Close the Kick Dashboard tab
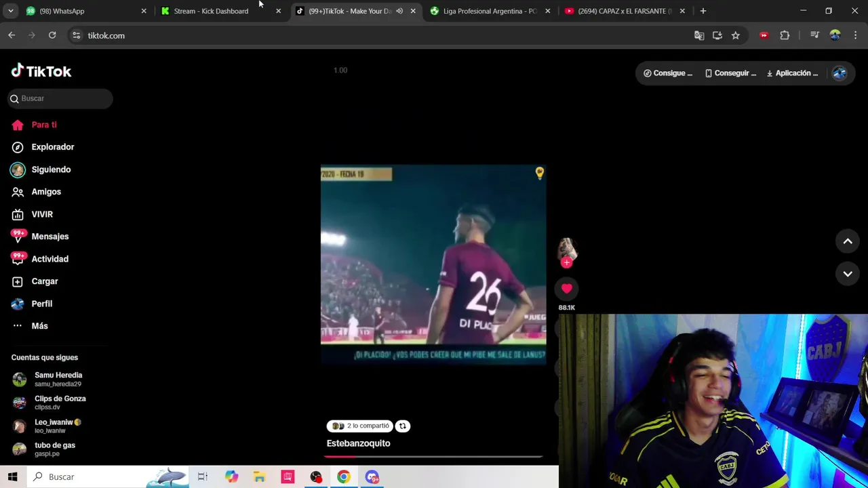This screenshot has height=488, width=868. (x=278, y=11)
